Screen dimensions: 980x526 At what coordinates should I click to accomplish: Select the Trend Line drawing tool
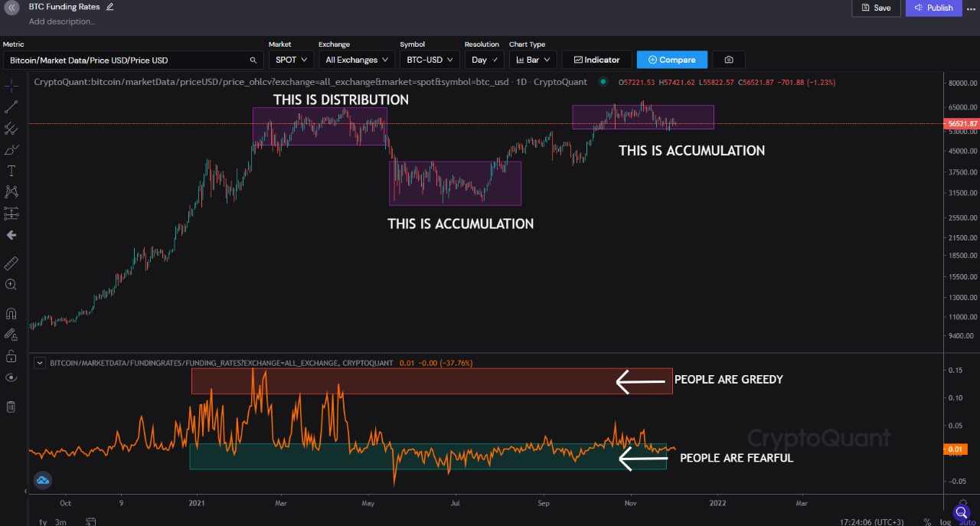coord(11,106)
